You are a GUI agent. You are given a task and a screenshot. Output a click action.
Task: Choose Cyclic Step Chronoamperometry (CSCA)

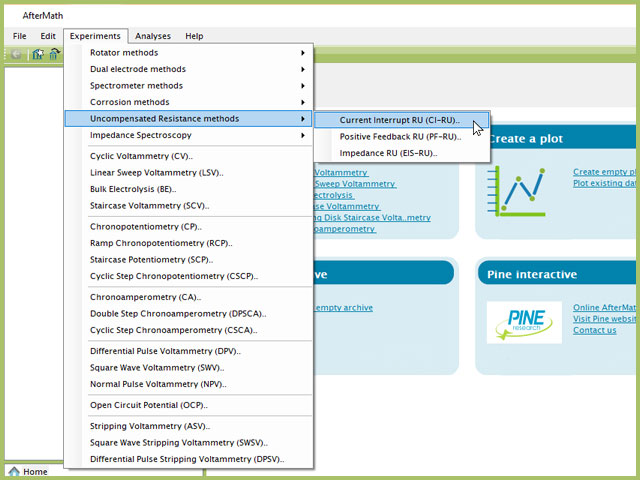tap(189, 330)
